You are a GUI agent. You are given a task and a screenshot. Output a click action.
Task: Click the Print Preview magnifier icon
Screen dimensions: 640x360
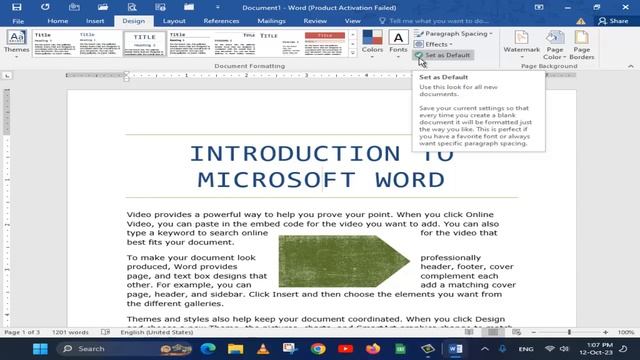click(131, 7)
